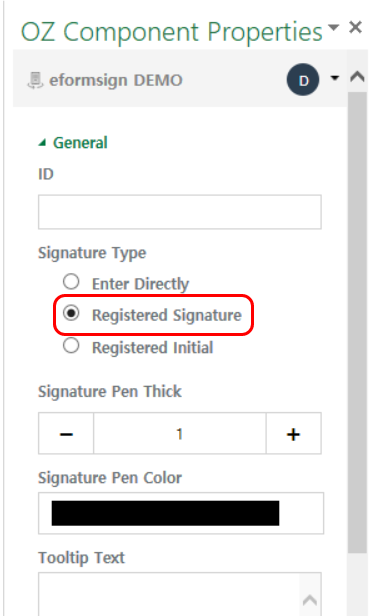
Task: Increase pen thickness with plus button
Action: point(293,433)
